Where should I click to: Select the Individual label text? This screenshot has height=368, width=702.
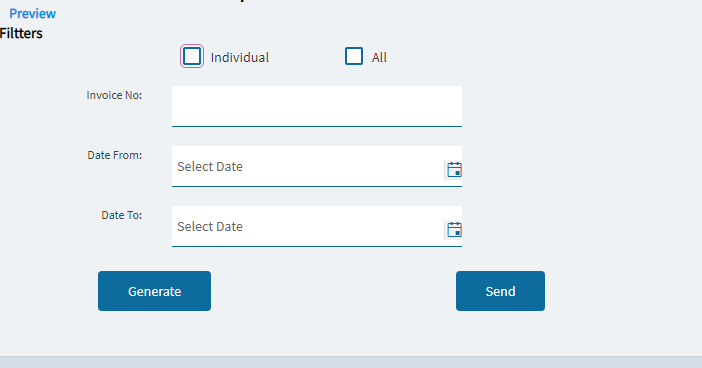tap(240, 57)
